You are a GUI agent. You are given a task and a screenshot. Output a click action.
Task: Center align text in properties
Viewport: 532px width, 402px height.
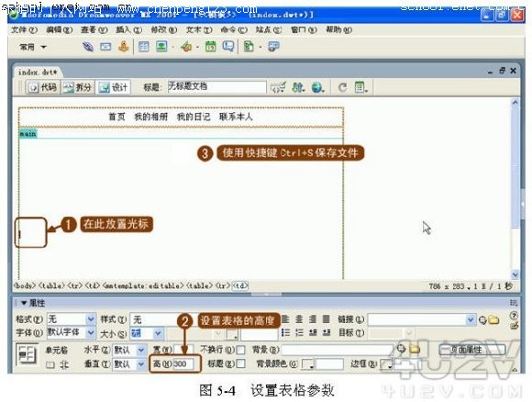(299, 319)
